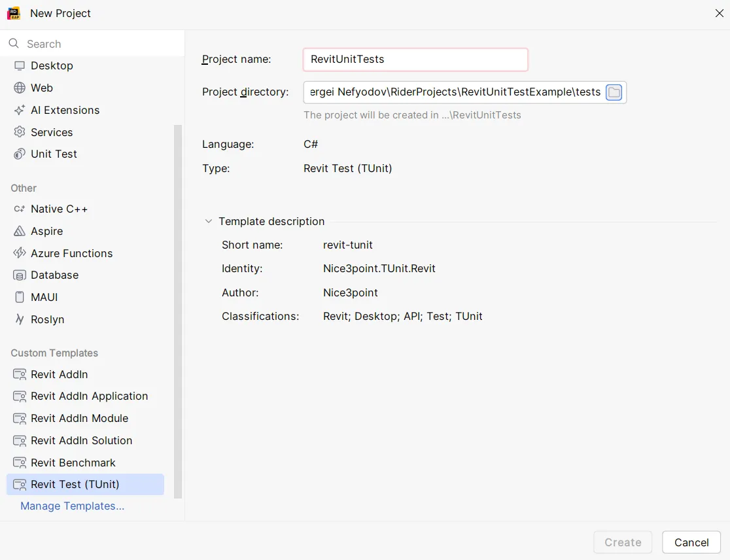The image size is (730, 560).
Task: Select the Unit Test category
Action: pos(85,154)
